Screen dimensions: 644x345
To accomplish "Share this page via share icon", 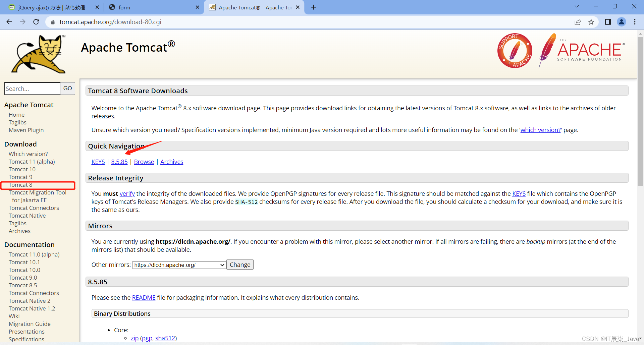I will click(x=578, y=22).
